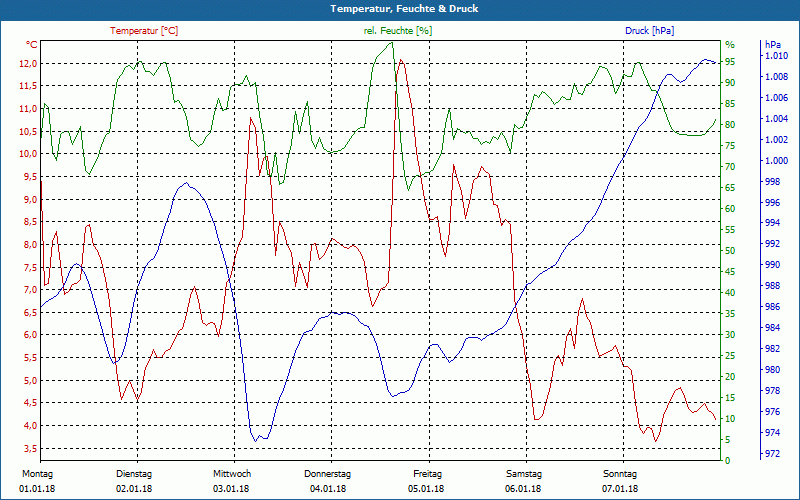
Task: Click the 'Sonntag' day label
Action: click(620, 474)
